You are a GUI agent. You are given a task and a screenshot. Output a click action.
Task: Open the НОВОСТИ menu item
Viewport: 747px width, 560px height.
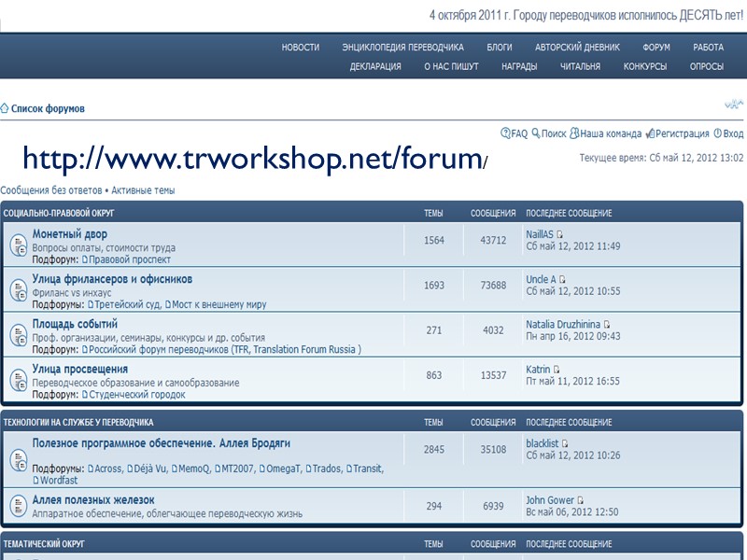click(299, 46)
